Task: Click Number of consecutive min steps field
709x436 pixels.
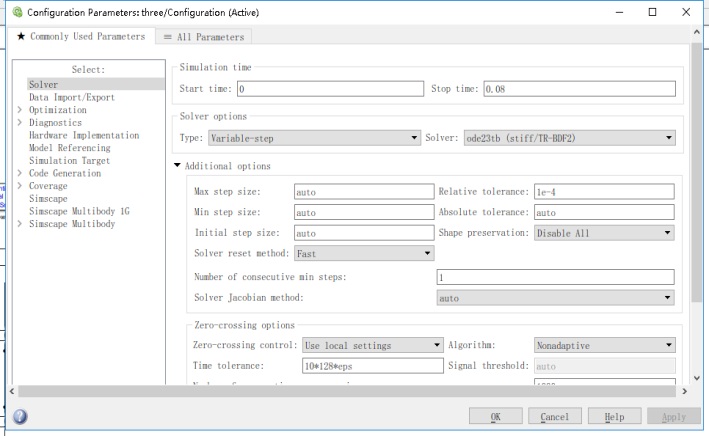Action: click(x=555, y=277)
